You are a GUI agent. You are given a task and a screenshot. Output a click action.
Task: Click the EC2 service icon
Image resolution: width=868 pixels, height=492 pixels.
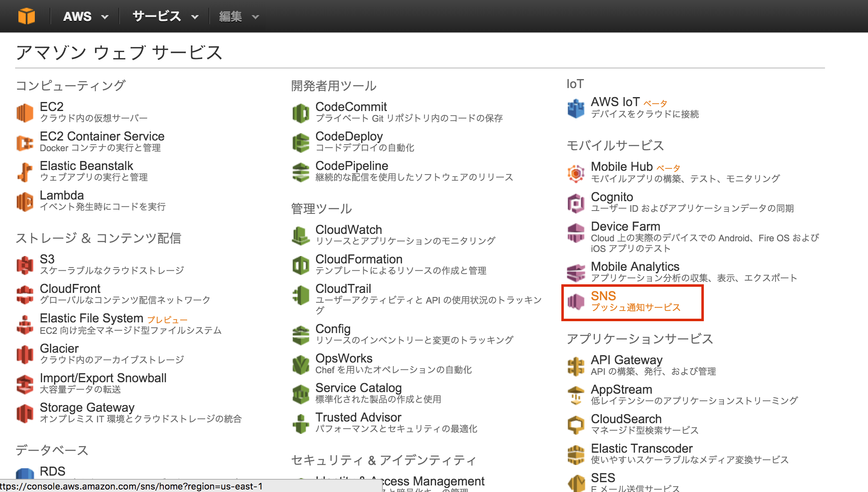point(25,113)
